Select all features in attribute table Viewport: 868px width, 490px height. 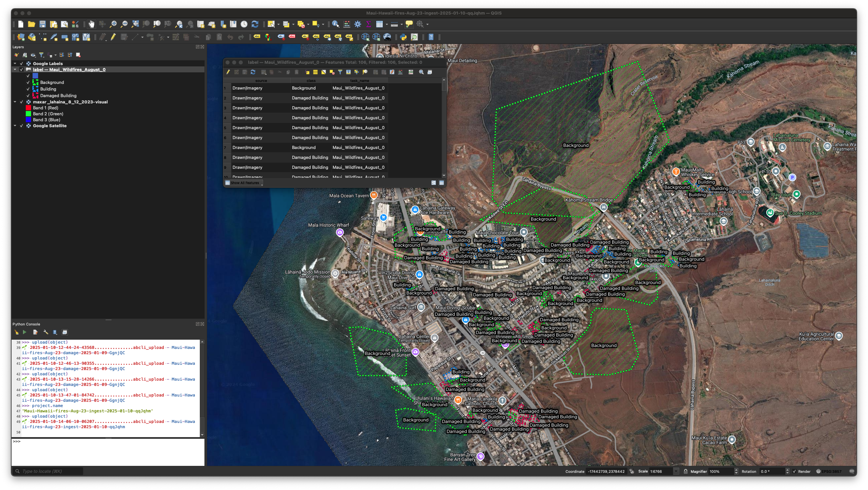(315, 72)
